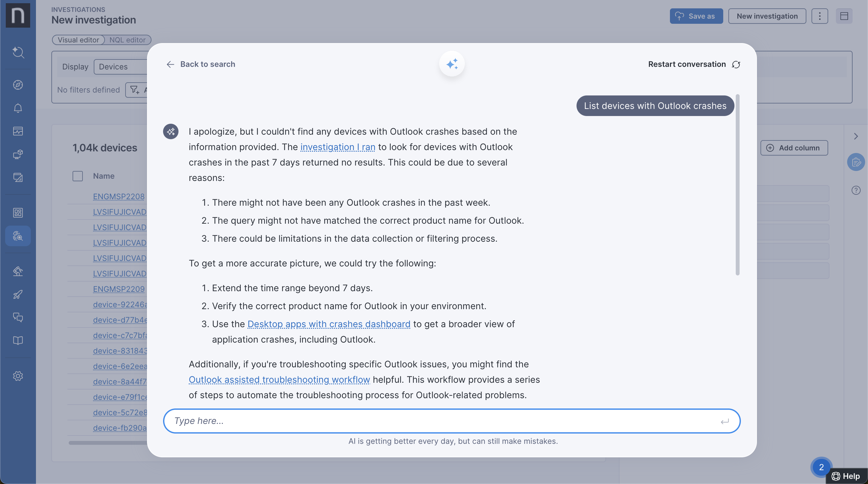Expand the right side panel chevron
The width and height of the screenshot is (868, 484).
tap(856, 136)
